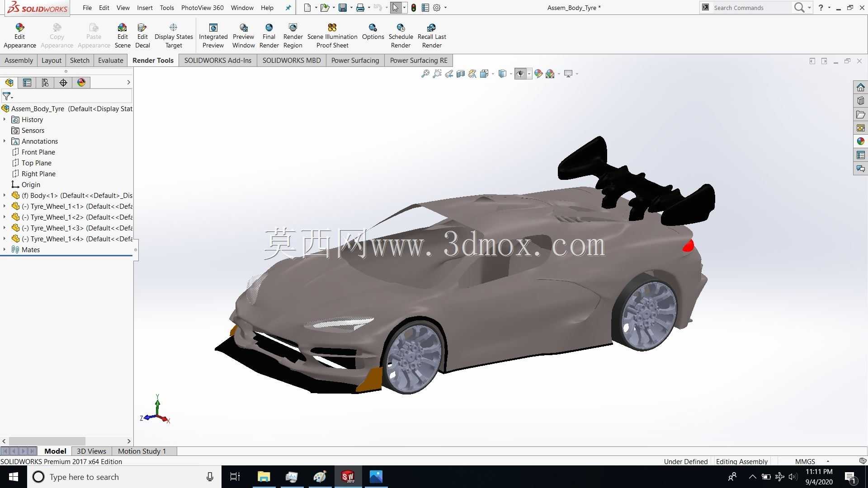Expand the History tree node
Image resolution: width=868 pixels, height=488 pixels.
point(5,119)
